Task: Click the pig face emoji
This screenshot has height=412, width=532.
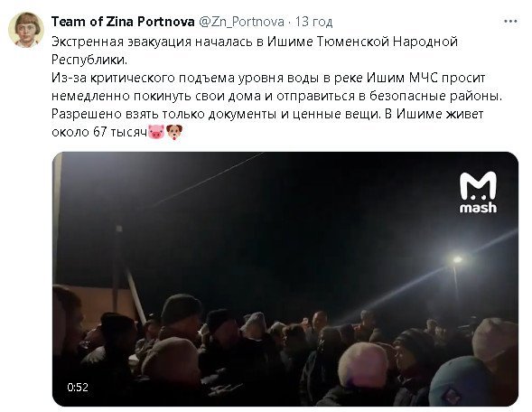Action: 156,132
